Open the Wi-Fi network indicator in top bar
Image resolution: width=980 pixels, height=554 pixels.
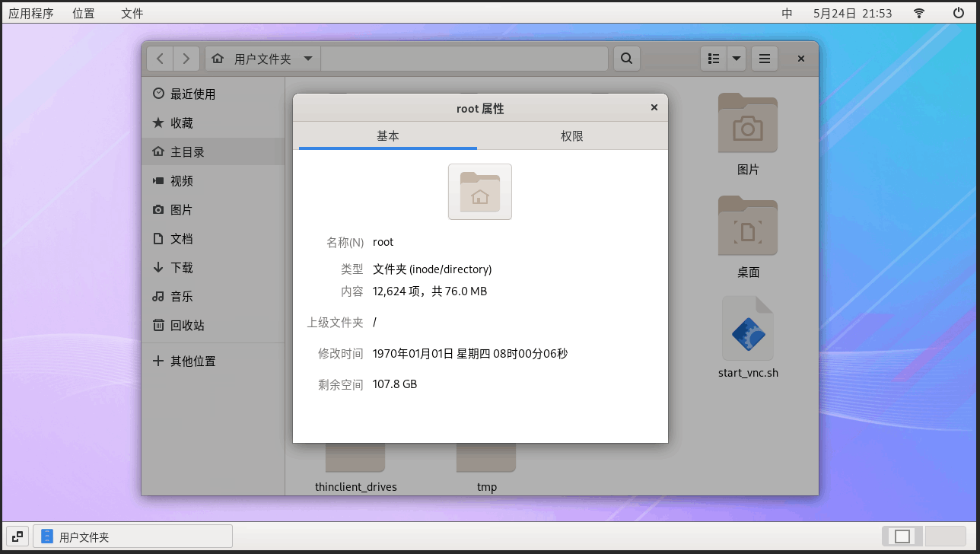pos(919,13)
